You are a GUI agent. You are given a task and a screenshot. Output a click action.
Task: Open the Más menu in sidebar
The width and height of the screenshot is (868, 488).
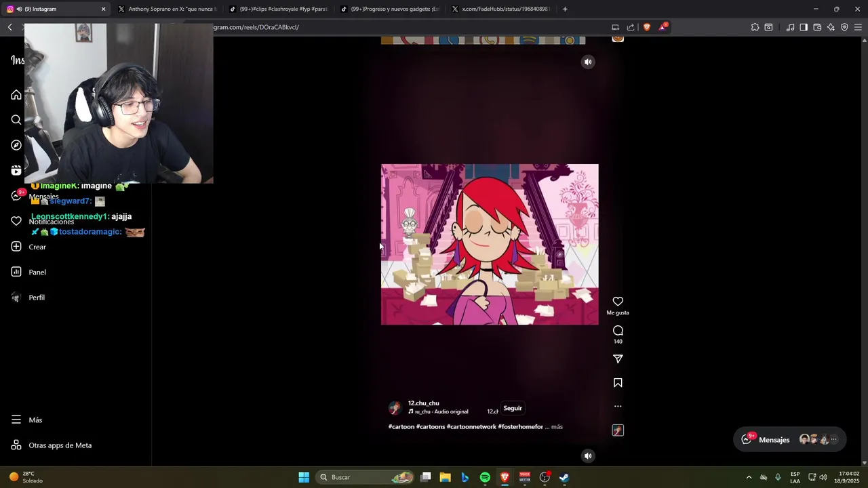[26, 420]
